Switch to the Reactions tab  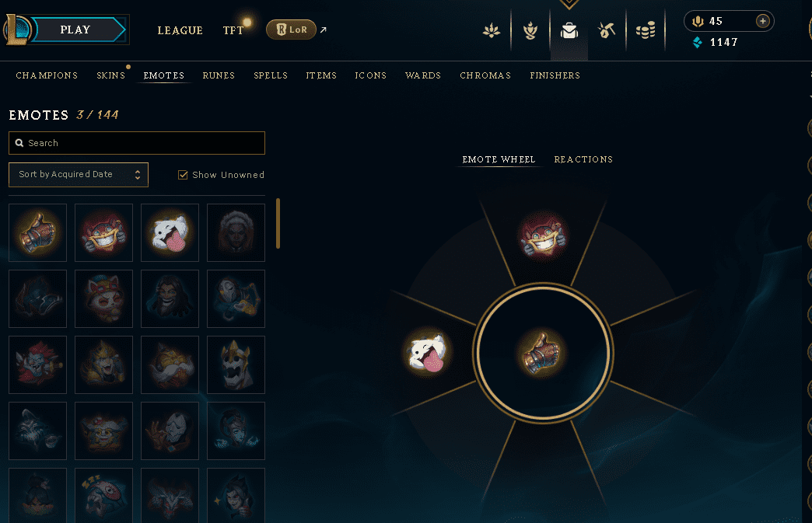coord(583,159)
